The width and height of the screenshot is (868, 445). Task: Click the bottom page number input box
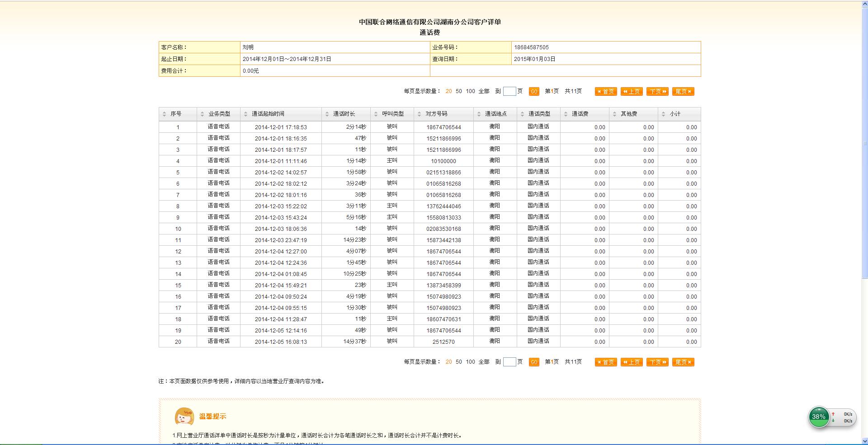coord(509,362)
